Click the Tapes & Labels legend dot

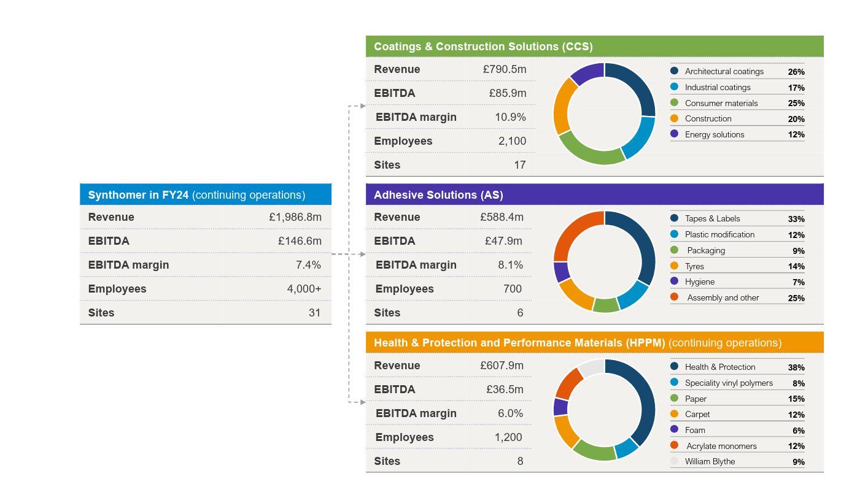[674, 218]
